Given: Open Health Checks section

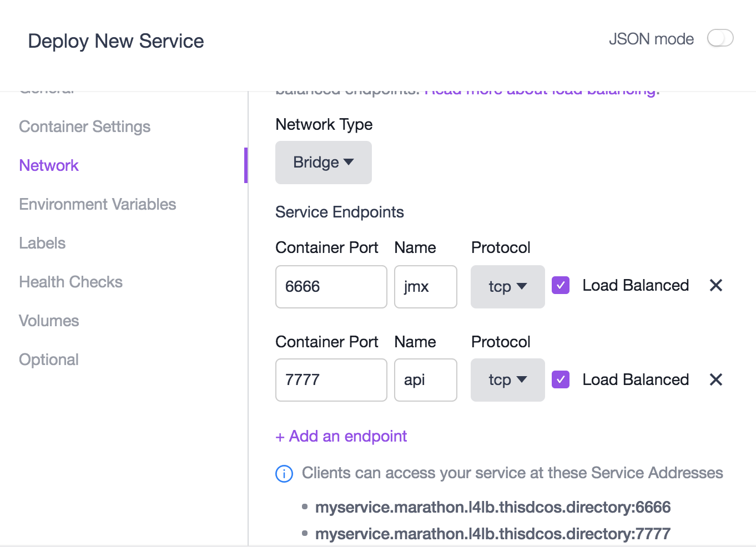Looking at the screenshot, I should click(70, 282).
